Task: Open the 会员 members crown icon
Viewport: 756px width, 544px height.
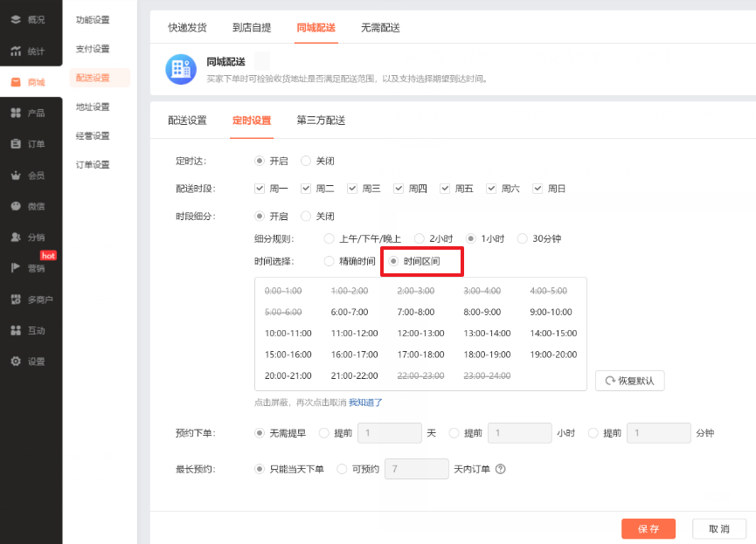Action: coord(16,175)
